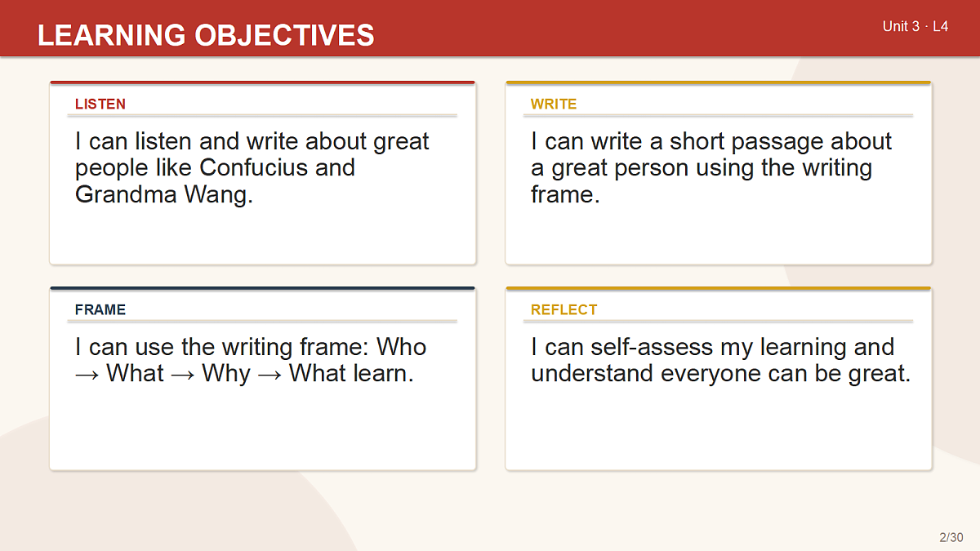Click the LEARNING OBJECTIVES slide title
This screenshot has height=551, width=980.
point(206,35)
